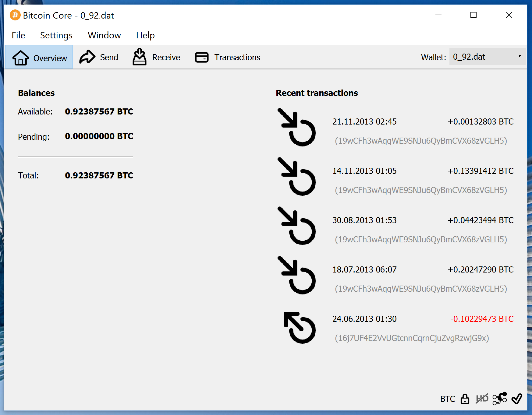
Task: Switch to the Receive tab
Action: pyautogui.click(x=157, y=57)
